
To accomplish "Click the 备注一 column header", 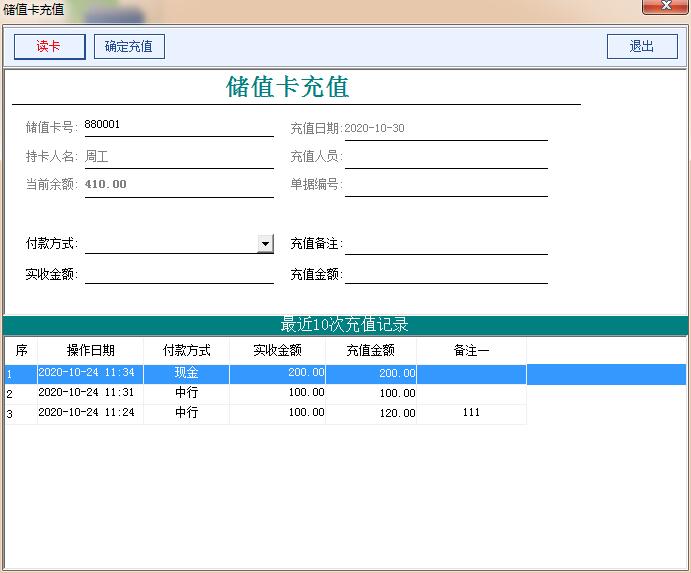I will [x=471, y=351].
